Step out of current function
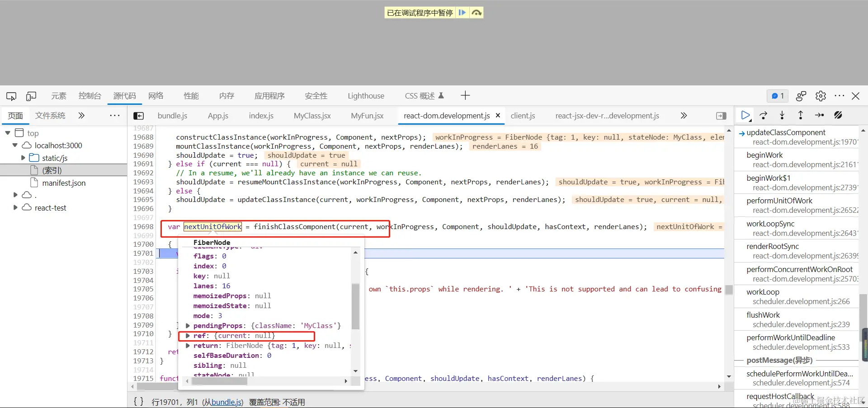The height and width of the screenshot is (408, 868). tap(801, 116)
